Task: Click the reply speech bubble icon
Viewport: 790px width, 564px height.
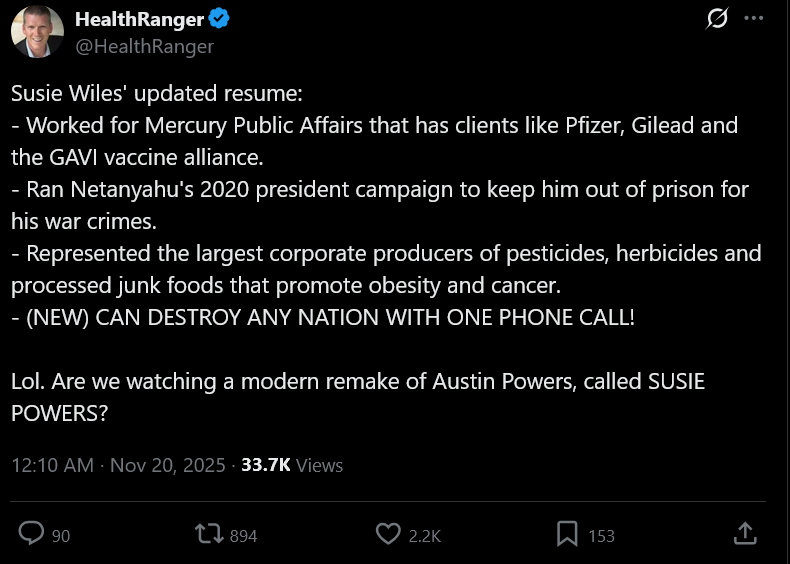Action: (32, 534)
